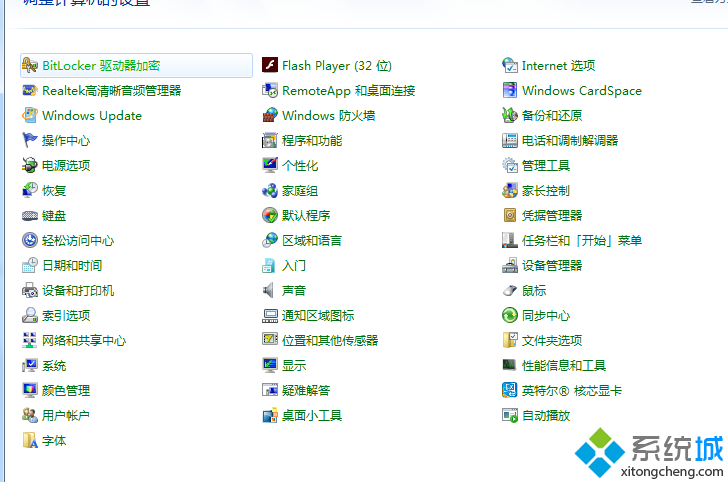Open the 系统 link text
The image size is (728, 482).
click(x=54, y=366)
